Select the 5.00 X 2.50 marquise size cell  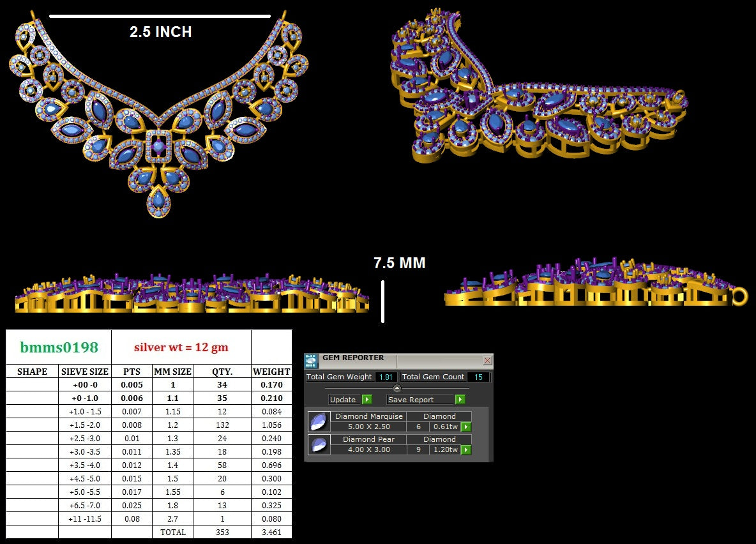[368, 427]
